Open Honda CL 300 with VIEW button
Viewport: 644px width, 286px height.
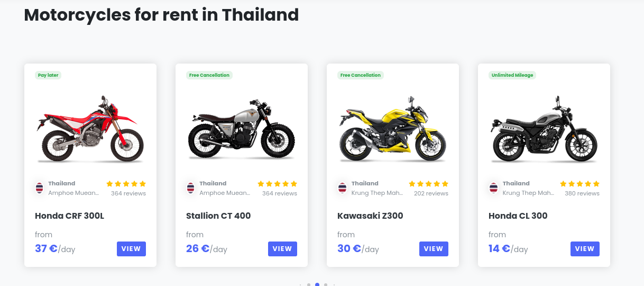tap(585, 249)
